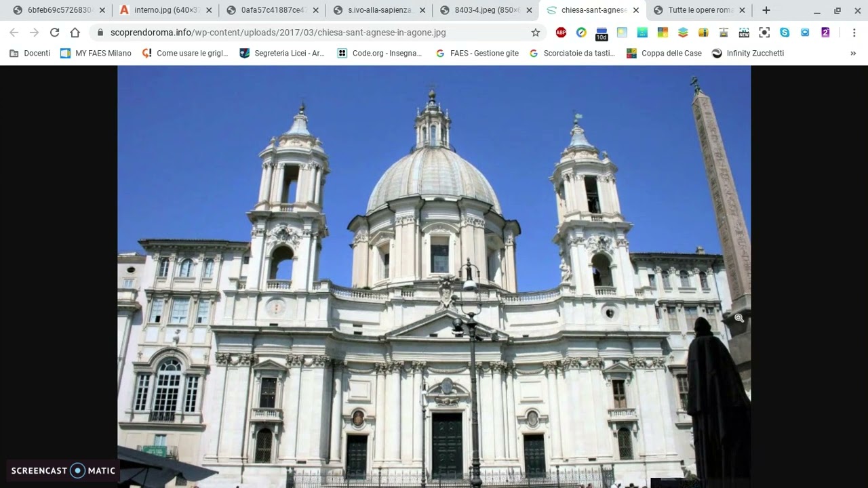The width and height of the screenshot is (868, 488).
Task: Open the colorful circular pencil extension
Action: [581, 33]
